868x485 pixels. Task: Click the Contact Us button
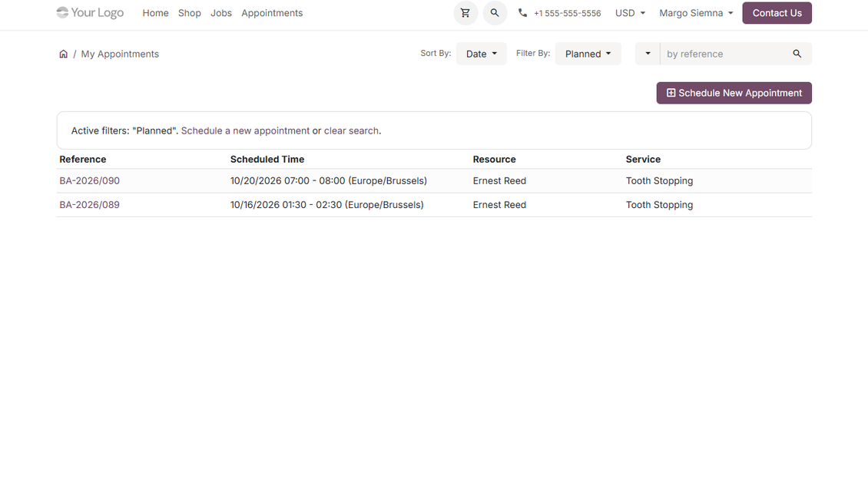777,13
